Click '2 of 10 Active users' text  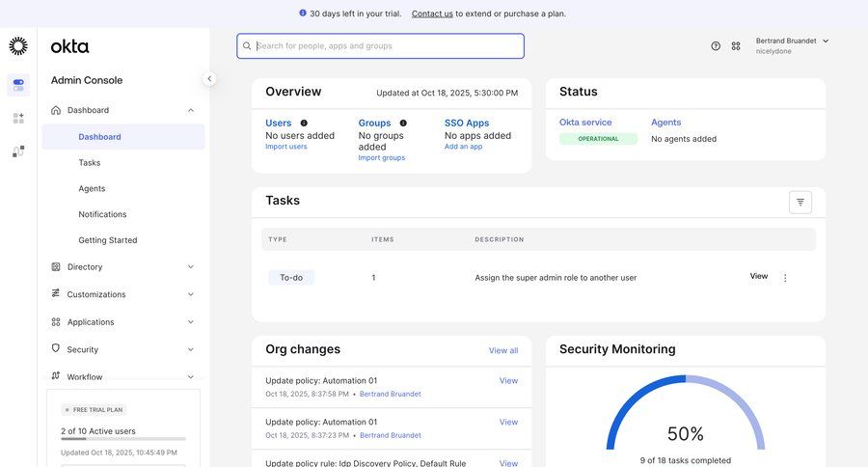pos(98,431)
